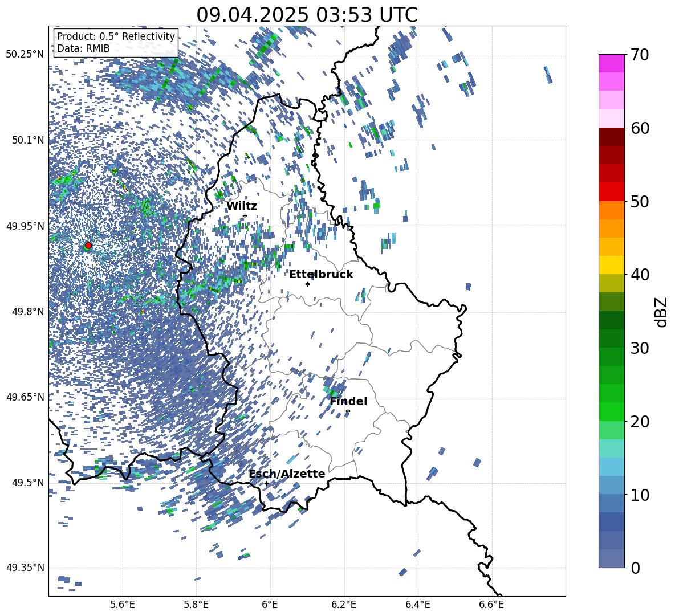Click the magenta swatch atop the colorbar
Viewport: 675px width, 616px height.
click(612, 63)
